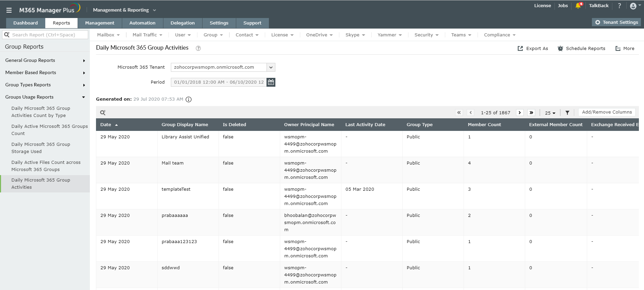
Task: Open the License reports dropdown in submenu
Action: coord(282,35)
